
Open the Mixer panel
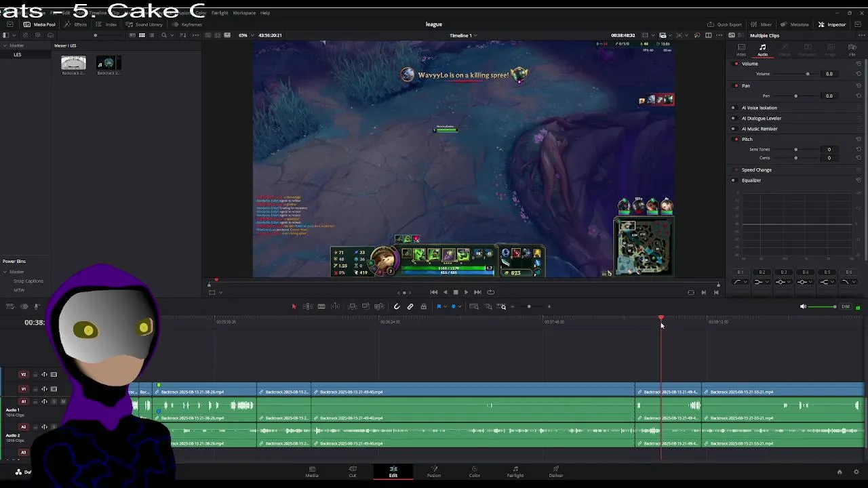(762, 24)
